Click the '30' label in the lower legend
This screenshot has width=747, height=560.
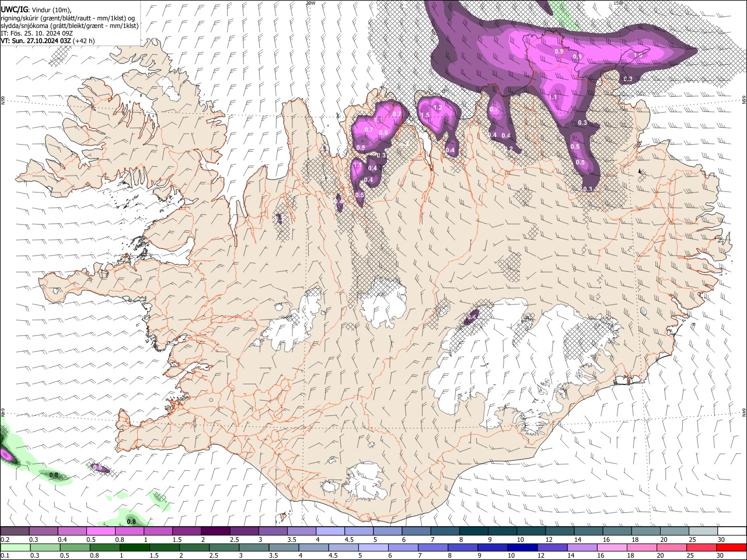pyautogui.click(x=721, y=556)
